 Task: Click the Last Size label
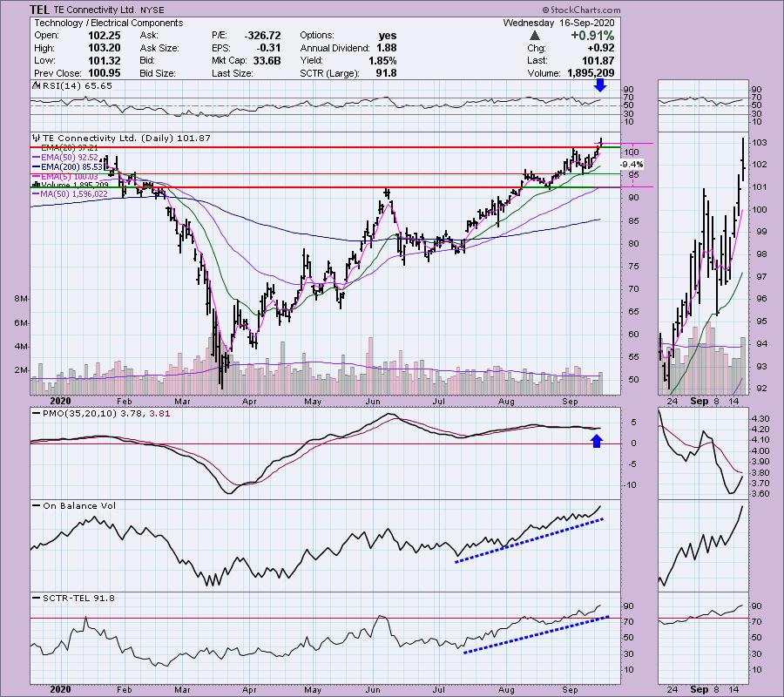coord(233,73)
